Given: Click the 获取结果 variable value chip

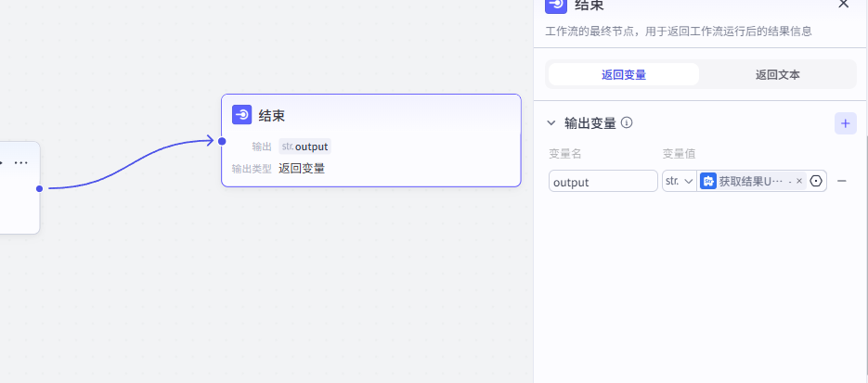Looking at the screenshot, I should click(750, 182).
